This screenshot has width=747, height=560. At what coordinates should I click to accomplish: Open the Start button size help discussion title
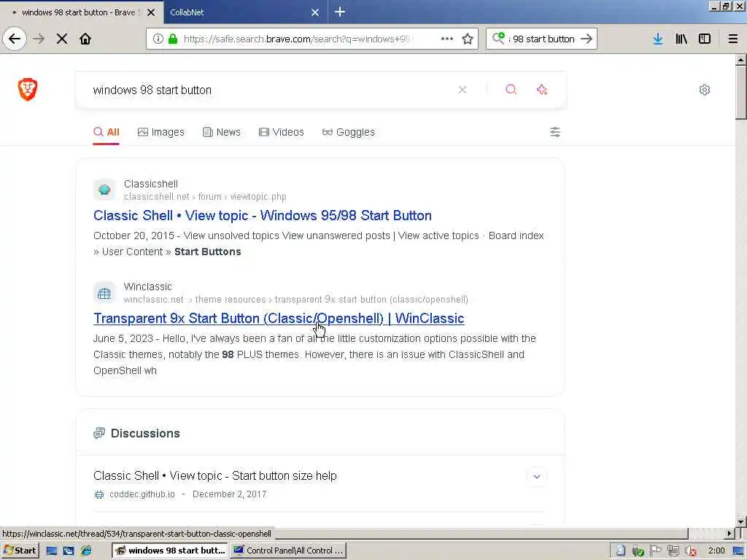tap(215, 475)
